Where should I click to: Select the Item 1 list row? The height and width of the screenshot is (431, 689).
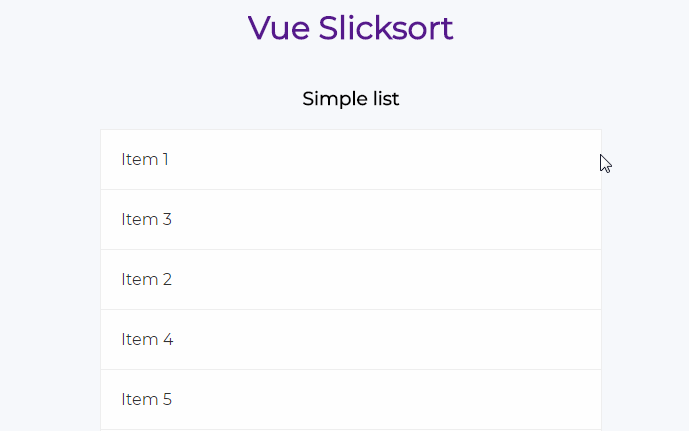pos(350,160)
